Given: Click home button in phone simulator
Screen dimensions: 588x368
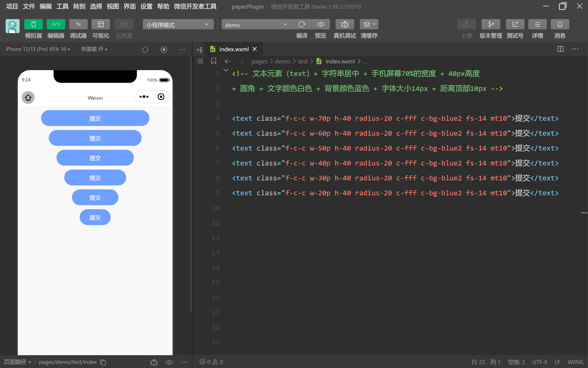Looking at the screenshot, I should click(x=28, y=98).
